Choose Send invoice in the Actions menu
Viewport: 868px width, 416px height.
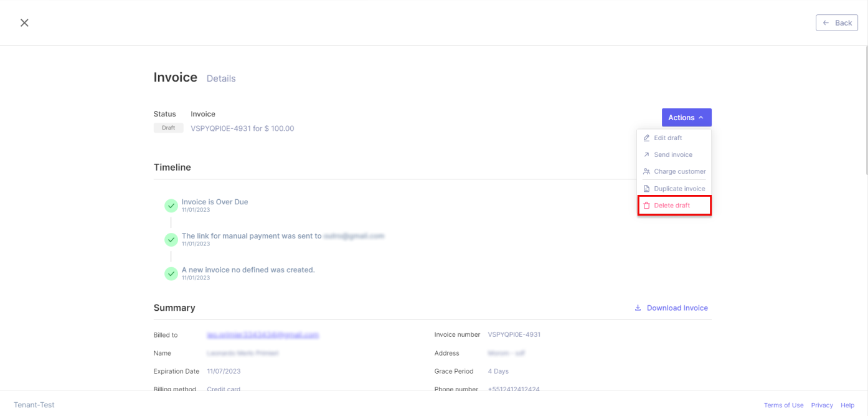674,154
